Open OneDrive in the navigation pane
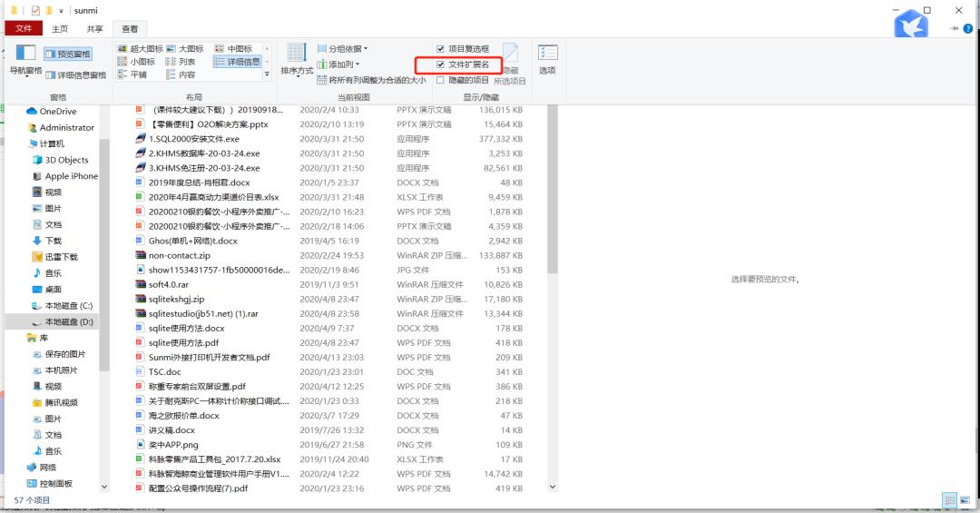 [52, 112]
